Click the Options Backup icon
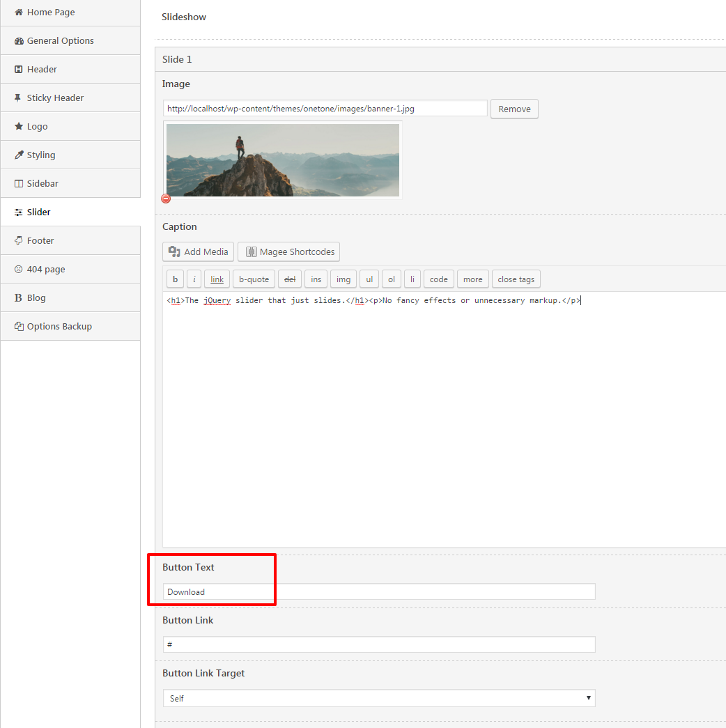Image resolution: width=726 pixels, height=728 pixels. pyautogui.click(x=19, y=327)
